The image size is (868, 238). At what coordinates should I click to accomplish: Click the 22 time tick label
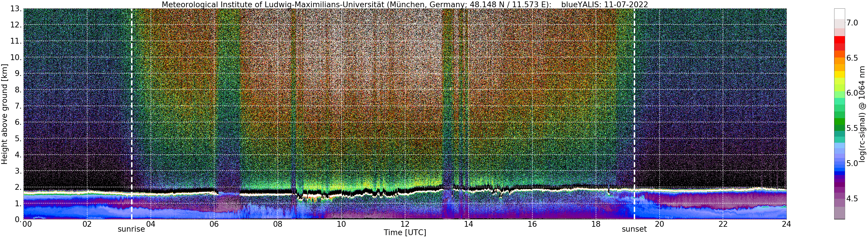[723, 224]
